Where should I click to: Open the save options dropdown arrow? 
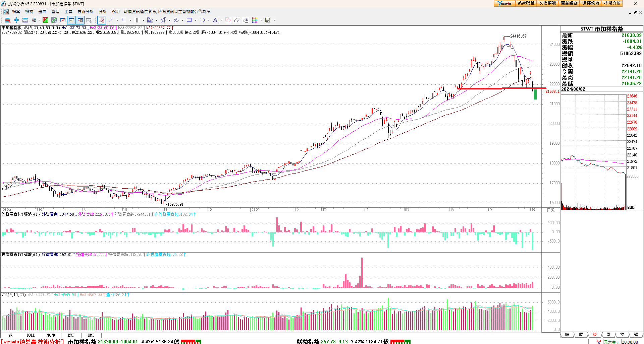click(274, 20)
